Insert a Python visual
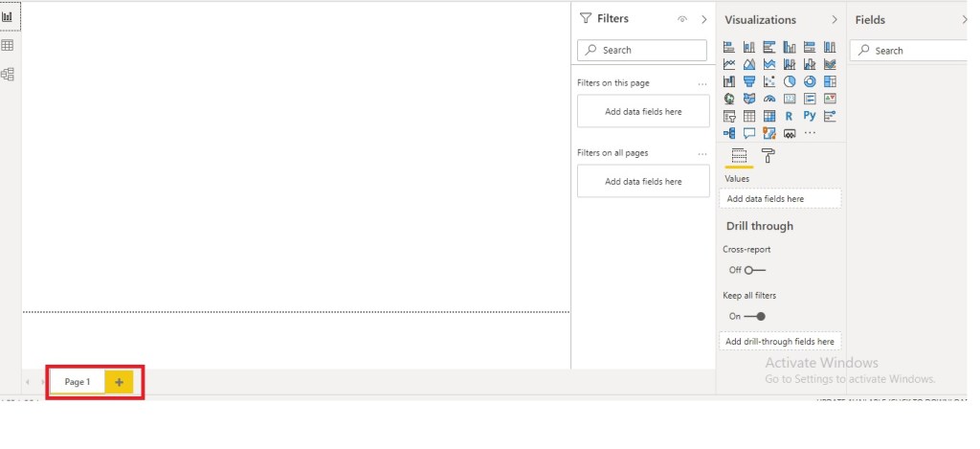The image size is (980, 449). click(810, 116)
